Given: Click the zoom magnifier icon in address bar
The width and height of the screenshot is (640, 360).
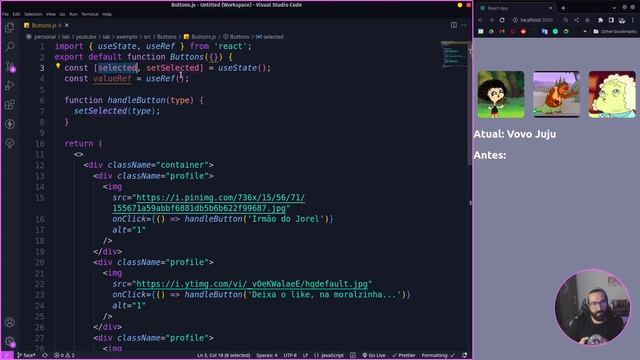Looking at the screenshot, I should [566, 20].
